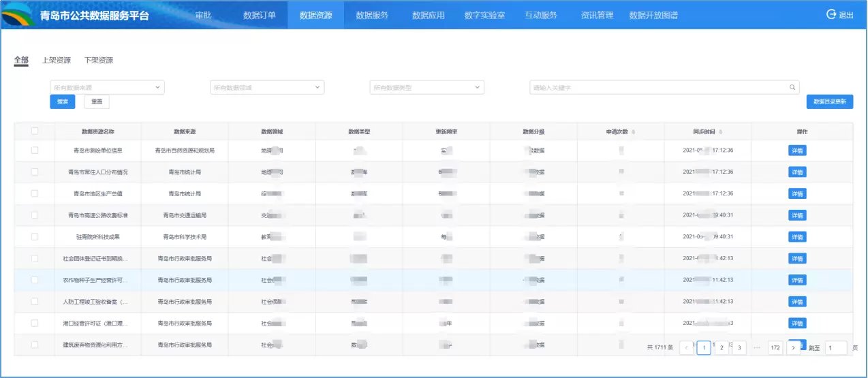Check the box for 青岛市测绘单位信息 row
This screenshot has width=868, height=378.
point(35,151)
